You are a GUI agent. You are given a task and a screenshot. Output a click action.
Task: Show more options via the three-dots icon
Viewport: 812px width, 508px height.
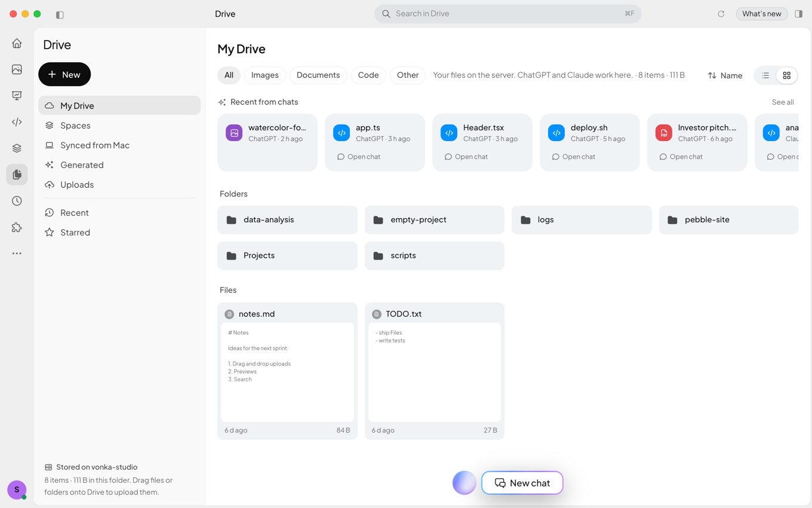click(x=17, y=253)
